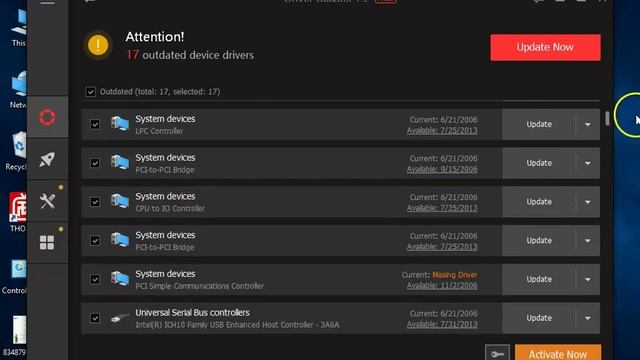Expand options arrow for CPU to IO Controller
Viewport: 640px width, 360px height.
[588, 202]
